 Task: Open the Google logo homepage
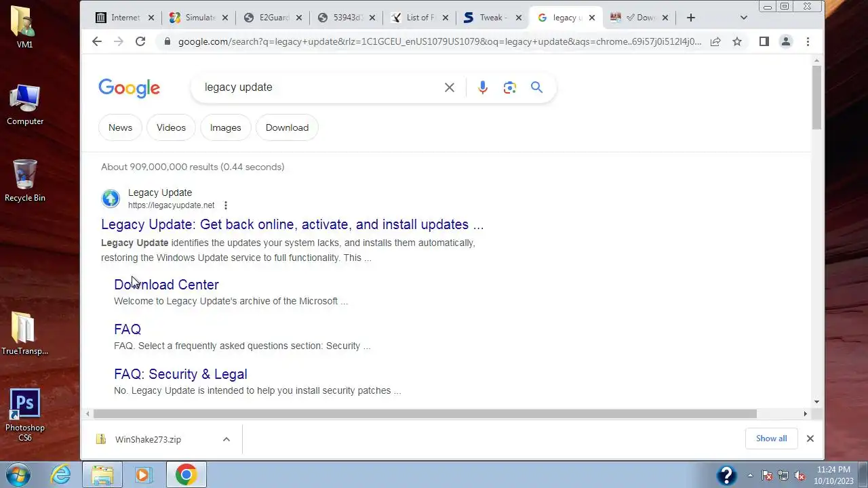(129, 88)
